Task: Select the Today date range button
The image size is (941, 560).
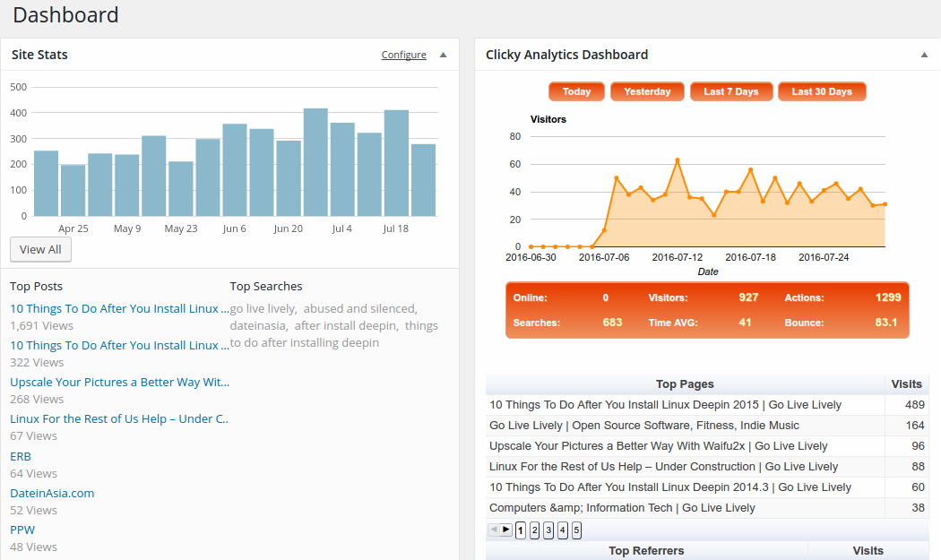Action: [x=576, y=90]
